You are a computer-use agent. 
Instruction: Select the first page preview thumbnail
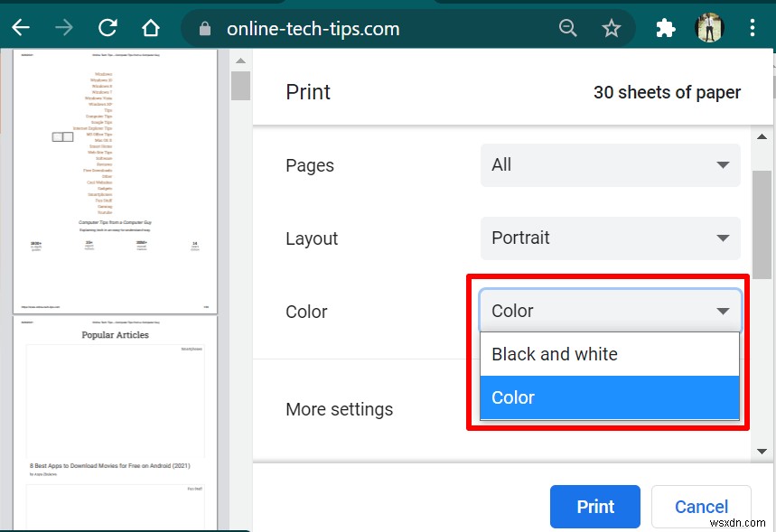click(115, 181)
